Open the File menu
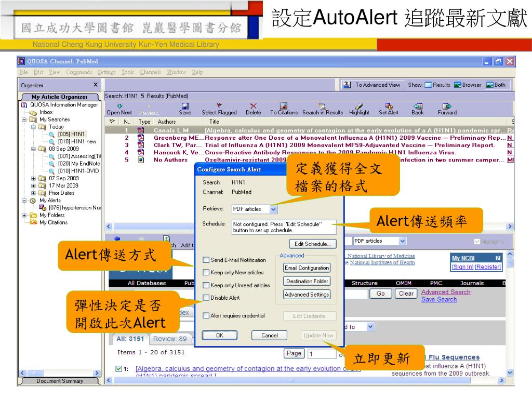Image resolution: width=532 pixels, height=399 pixels. pos(23,72)
